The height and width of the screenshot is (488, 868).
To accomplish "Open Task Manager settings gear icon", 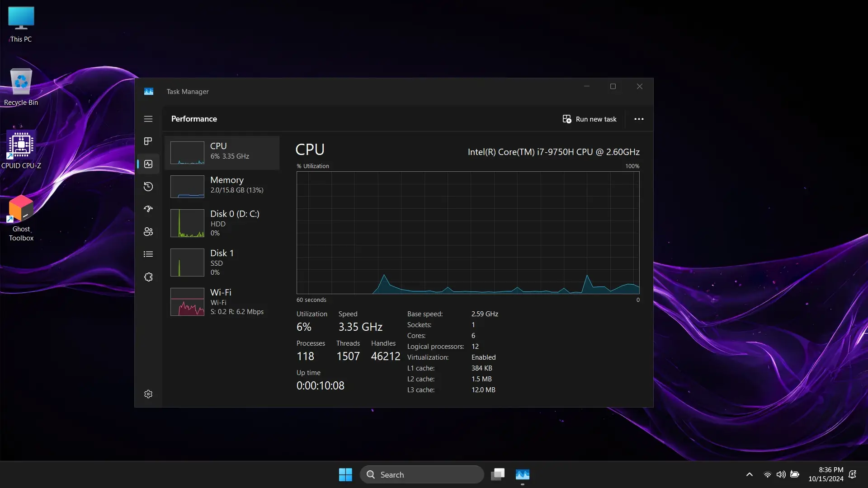I will [x=148, y=394].
